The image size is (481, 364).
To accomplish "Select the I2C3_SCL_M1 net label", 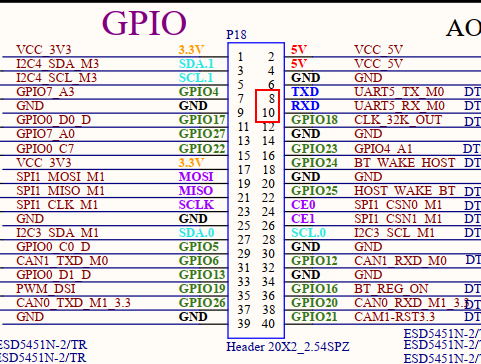I will coord(394,232).
